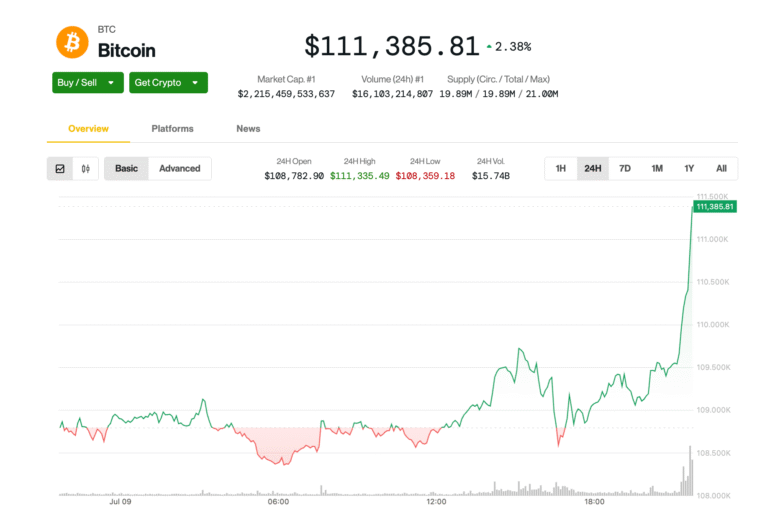
Task: Click the market cap value $2,215,459,533,637
Action: (286, 94)
